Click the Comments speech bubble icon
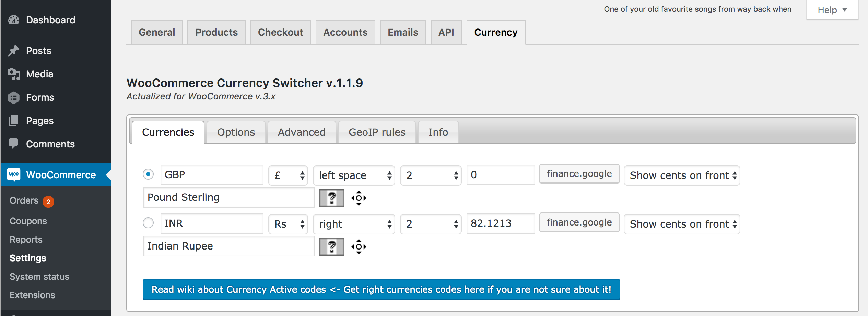Screen dimensions: 868x316 coord(13,144)
